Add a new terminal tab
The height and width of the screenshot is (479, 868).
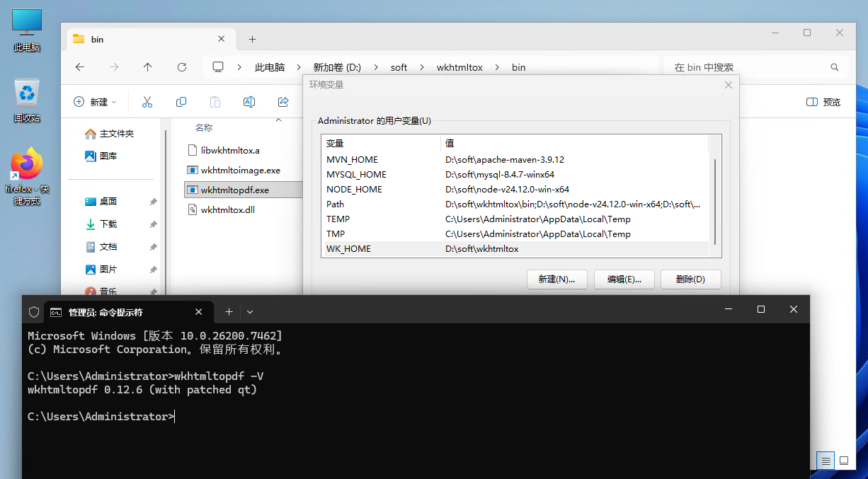coord(229,312)
